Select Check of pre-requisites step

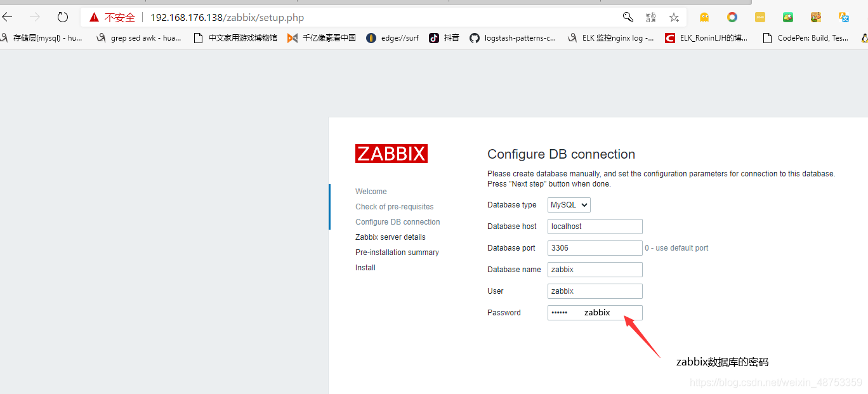pos(395,207)
